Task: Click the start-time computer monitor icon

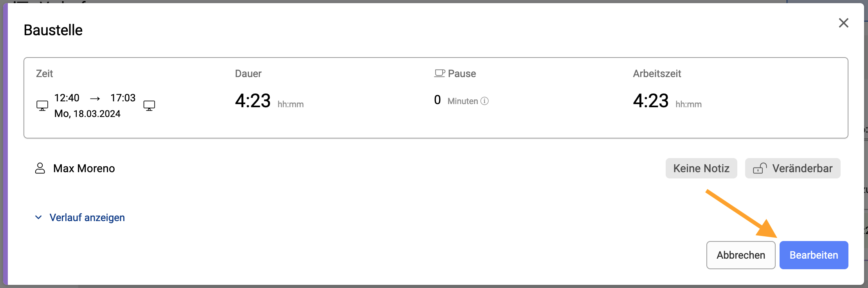Action: (x=42, y=106)
